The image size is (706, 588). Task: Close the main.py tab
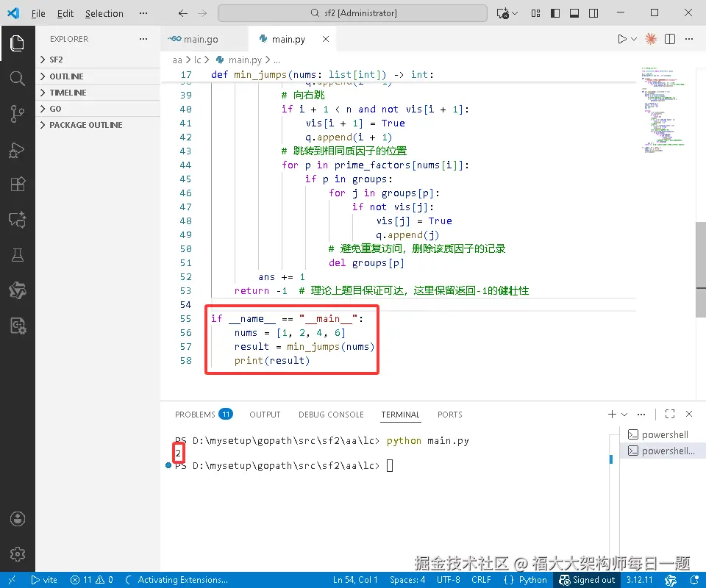[326, 39]
